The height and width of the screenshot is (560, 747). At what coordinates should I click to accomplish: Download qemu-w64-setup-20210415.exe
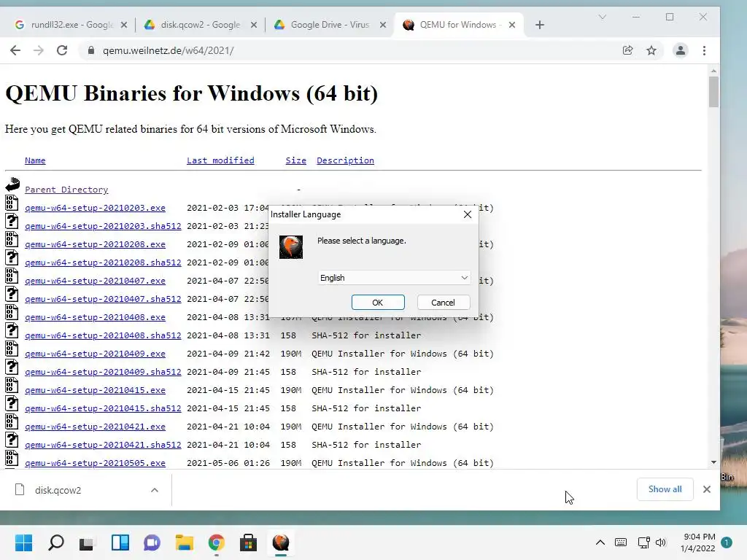pos(96,390)
